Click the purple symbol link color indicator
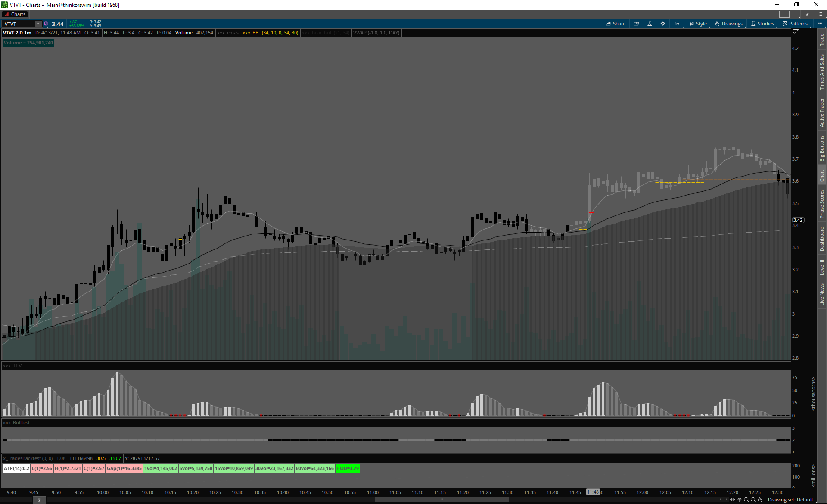Viewport: 827px width, 504px height. [x=46, y=24]
